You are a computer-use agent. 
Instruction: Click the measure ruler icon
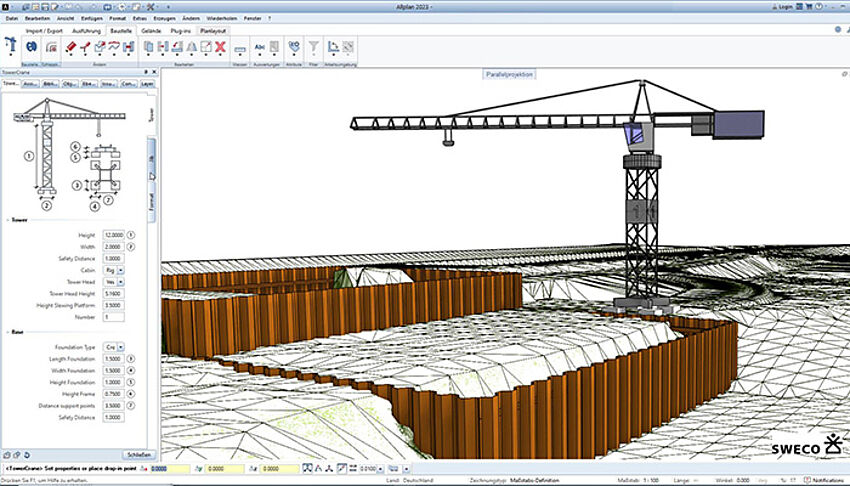tap(240, 47)
